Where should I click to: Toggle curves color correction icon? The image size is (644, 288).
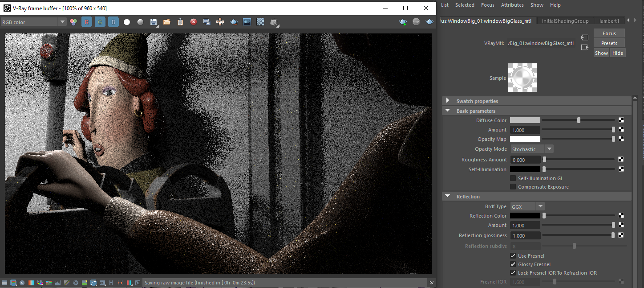[x=67, y=283]
